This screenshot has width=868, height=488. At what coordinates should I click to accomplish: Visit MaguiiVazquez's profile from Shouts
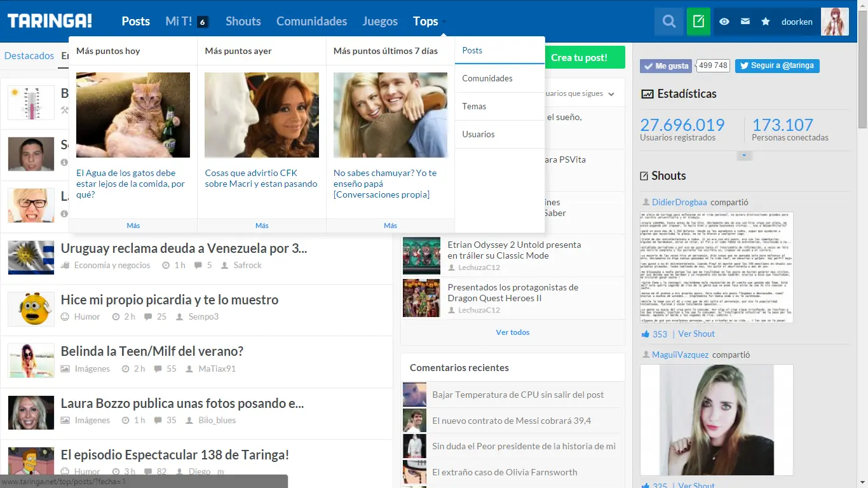[680, 355]
